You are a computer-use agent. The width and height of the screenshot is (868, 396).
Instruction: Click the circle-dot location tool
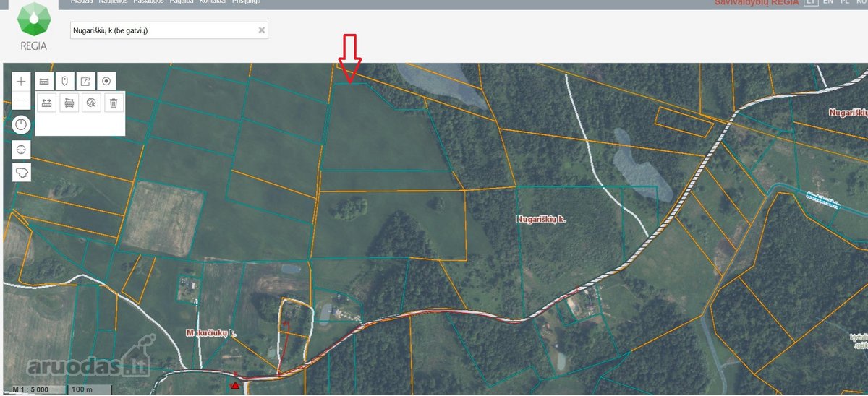coord(106,81)
